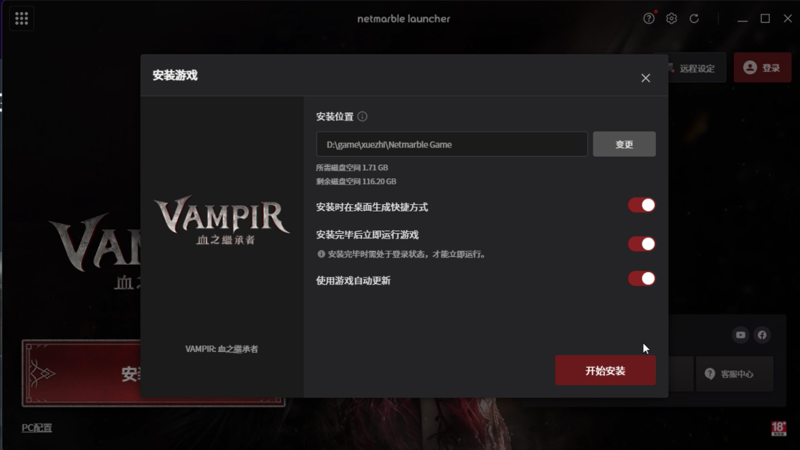Open 远程设定 button behind dialog
Image resolution: width=800 pixels, height=450 pixels.
pyautogui.click(x=697, y=68)
